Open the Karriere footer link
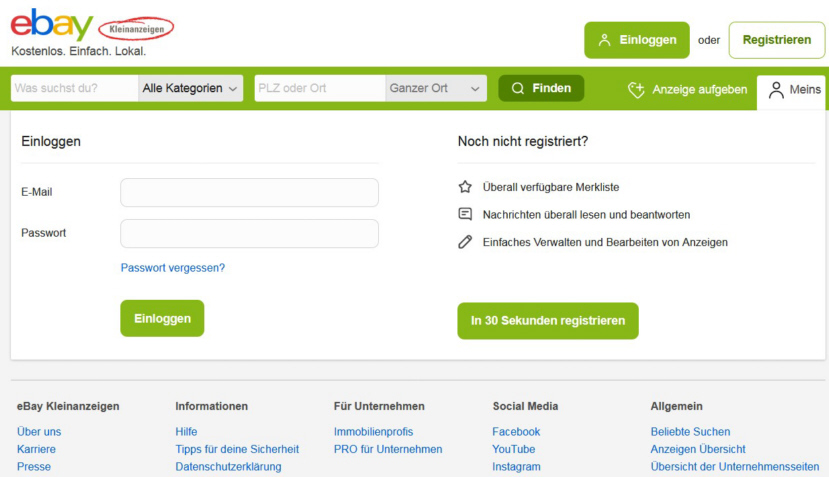The width and height of the screenshot is (829, 477). 36,449
